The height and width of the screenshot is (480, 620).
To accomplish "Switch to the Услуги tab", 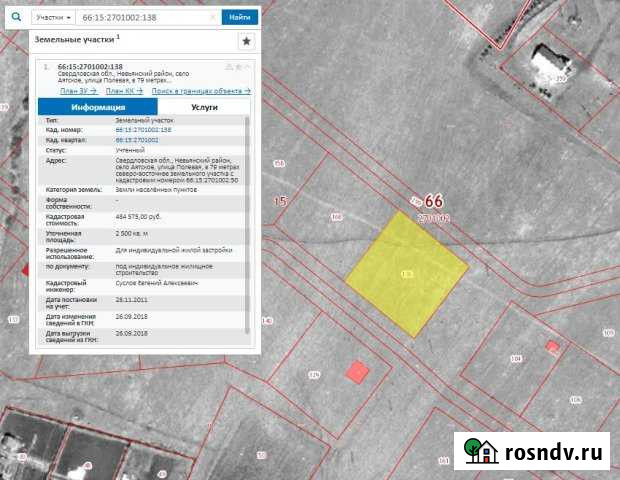I will click(x=204, y=106).
